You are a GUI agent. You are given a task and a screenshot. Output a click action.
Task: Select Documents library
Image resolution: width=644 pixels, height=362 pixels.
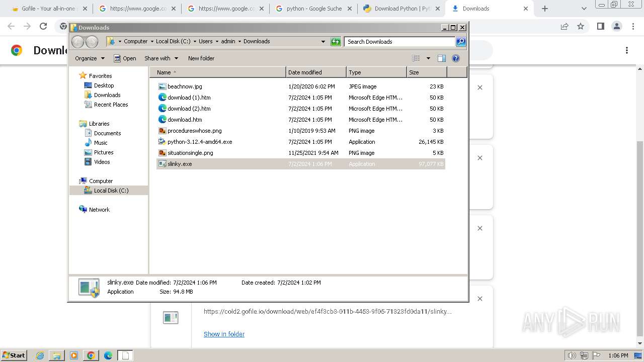coord(107,133)
